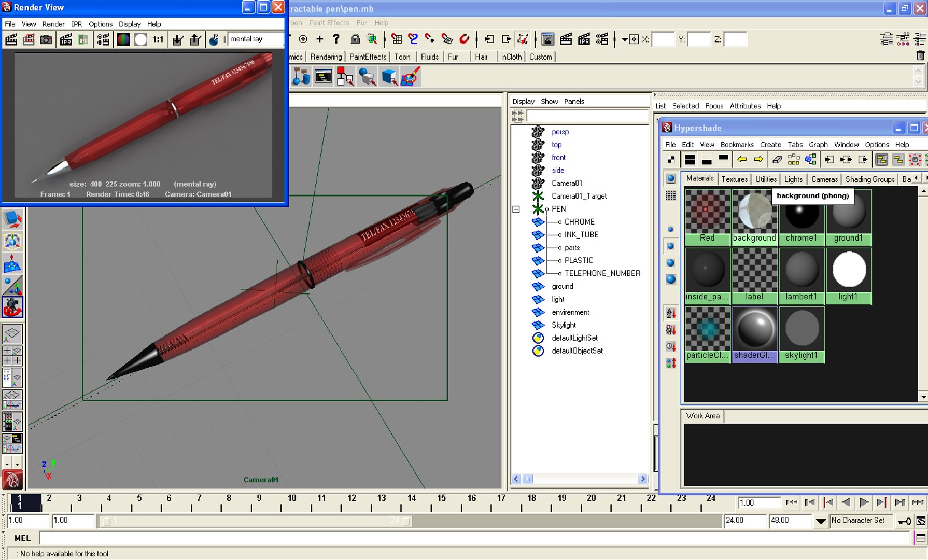Select defaultLightSet in Outliner
The width and height of the screenshot is (928, 560).
pyautogui.click(x=574, y=338)
